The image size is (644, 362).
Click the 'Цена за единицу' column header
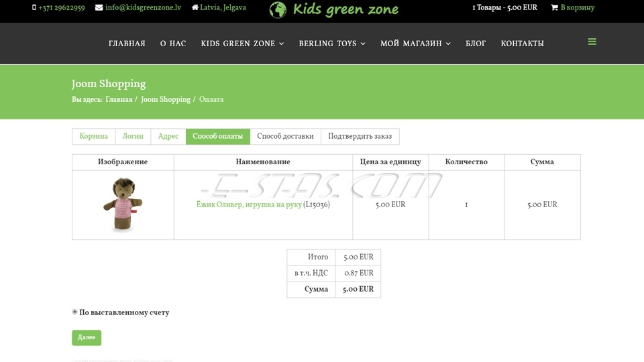[390, 162]
